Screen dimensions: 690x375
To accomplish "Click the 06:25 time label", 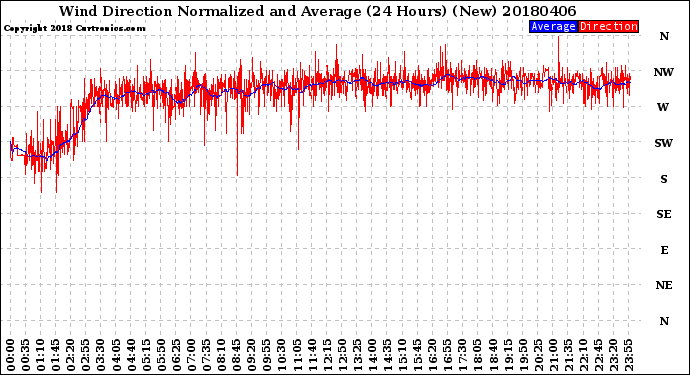I will (x=176, y=355).
